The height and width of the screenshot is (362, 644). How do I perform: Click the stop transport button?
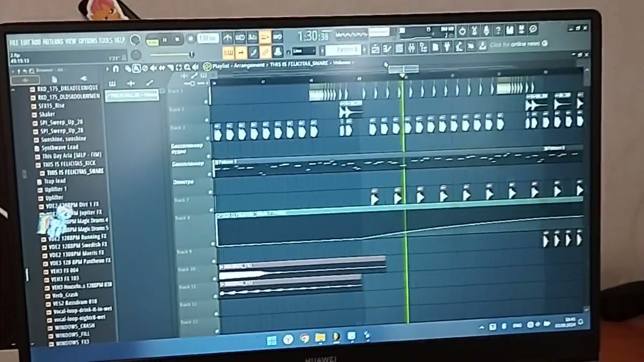177,39
